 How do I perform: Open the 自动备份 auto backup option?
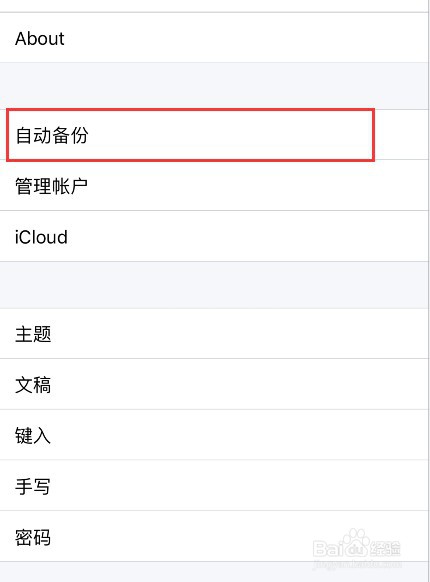click(214, 135)
